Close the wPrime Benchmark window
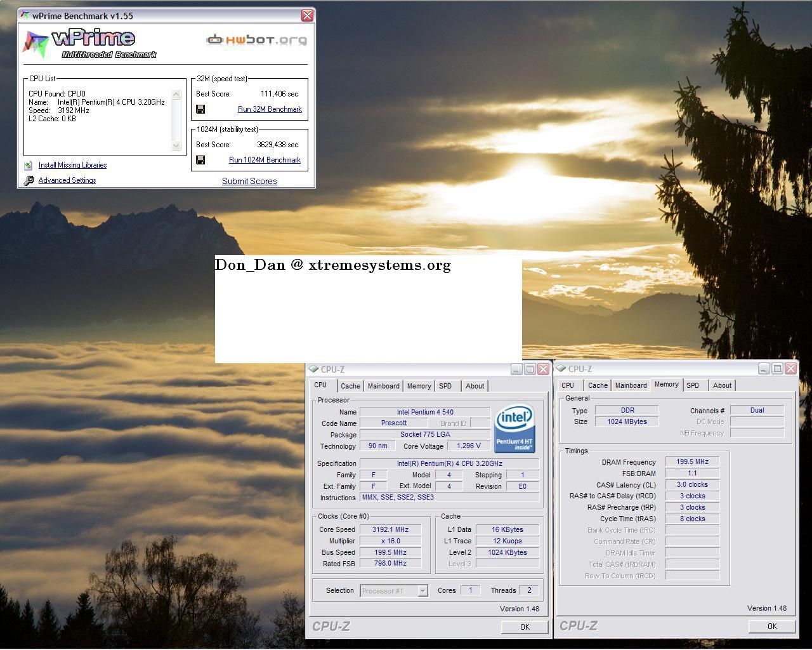812x650 pixels. 307,15
